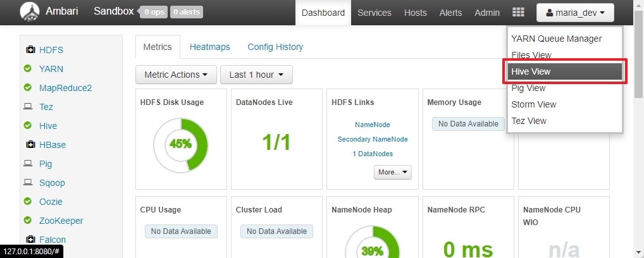The image size is (644, 258).
Task: Switch to the Dashboard tab
Action: tap(323, 13)
